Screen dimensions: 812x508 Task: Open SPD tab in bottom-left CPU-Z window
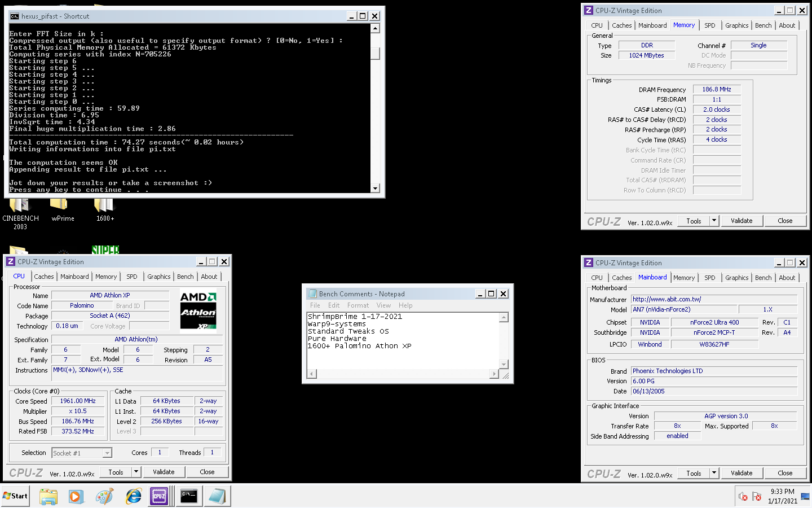pyautogui.click(x=132, y=277)
